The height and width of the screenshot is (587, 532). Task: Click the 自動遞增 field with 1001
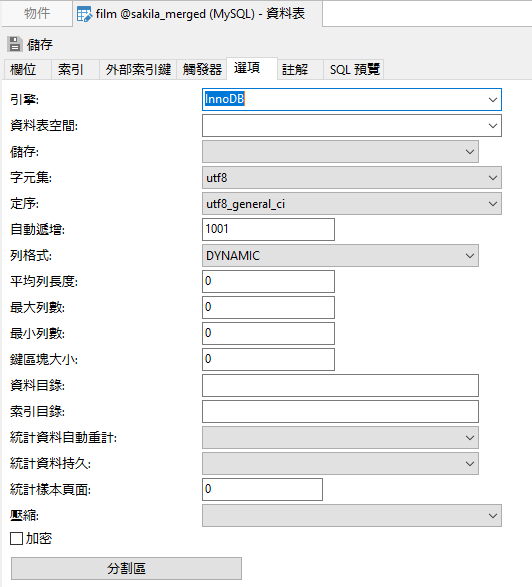point(268,229)
